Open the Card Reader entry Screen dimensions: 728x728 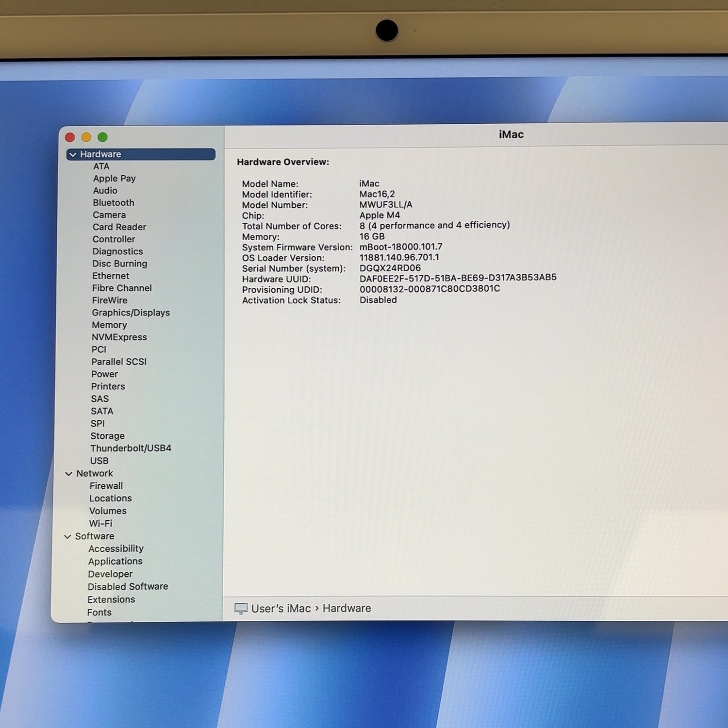[119, 227]
